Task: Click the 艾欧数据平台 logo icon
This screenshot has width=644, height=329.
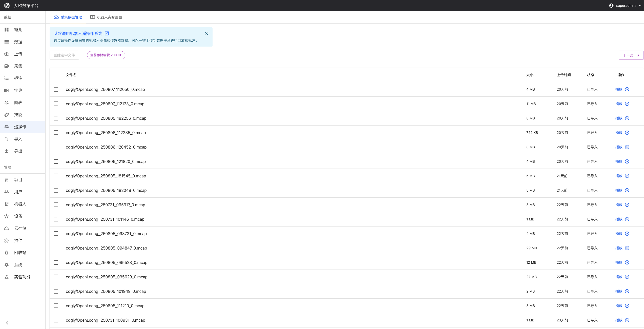Action: pyautogui.click(x=7, y=6)
